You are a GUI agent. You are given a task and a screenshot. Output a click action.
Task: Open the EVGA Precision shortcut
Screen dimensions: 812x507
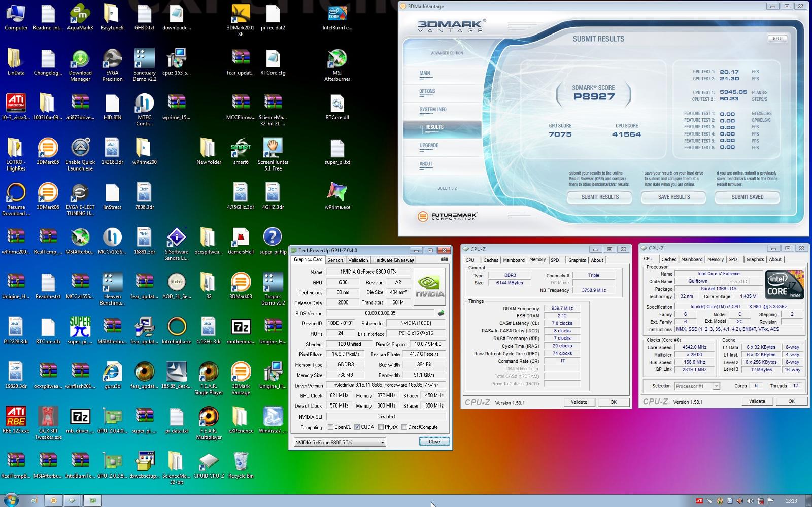click(112, 65)
